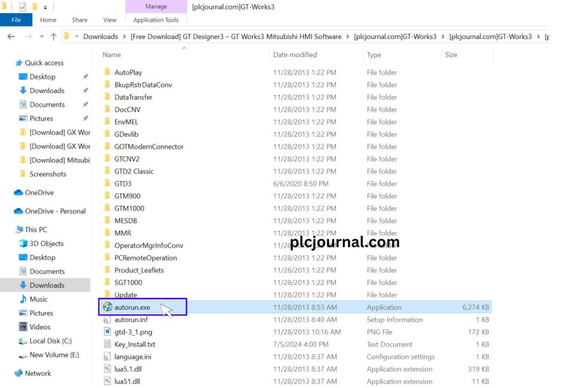Click the Downloads arrow icon under Quick access
This screenshot has width=588, height=388.
point(23,90)
